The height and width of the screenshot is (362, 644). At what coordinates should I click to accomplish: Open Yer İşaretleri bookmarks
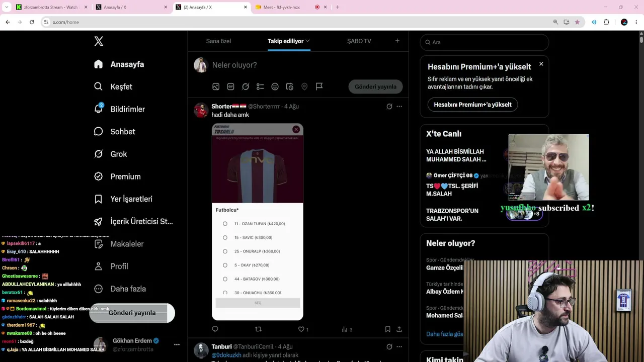point(123,199)
